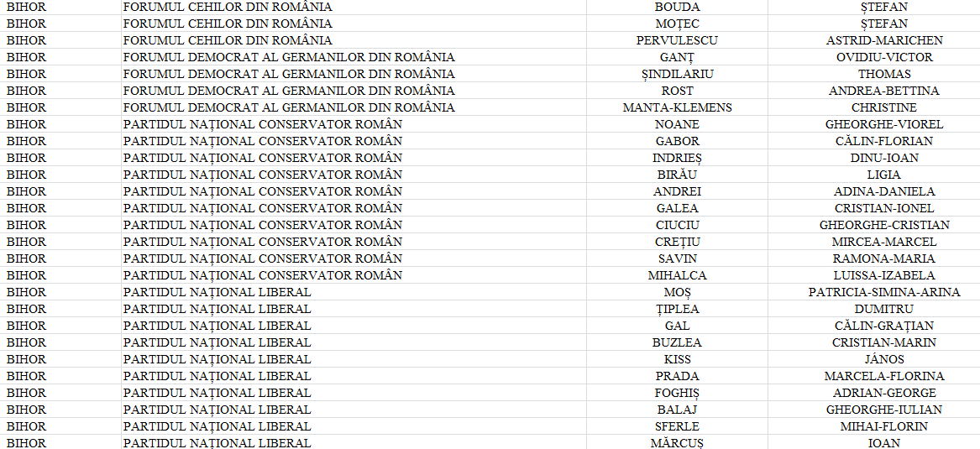Click the PATRICIA-SIMINA-ARINA cell

pos(884,292)
